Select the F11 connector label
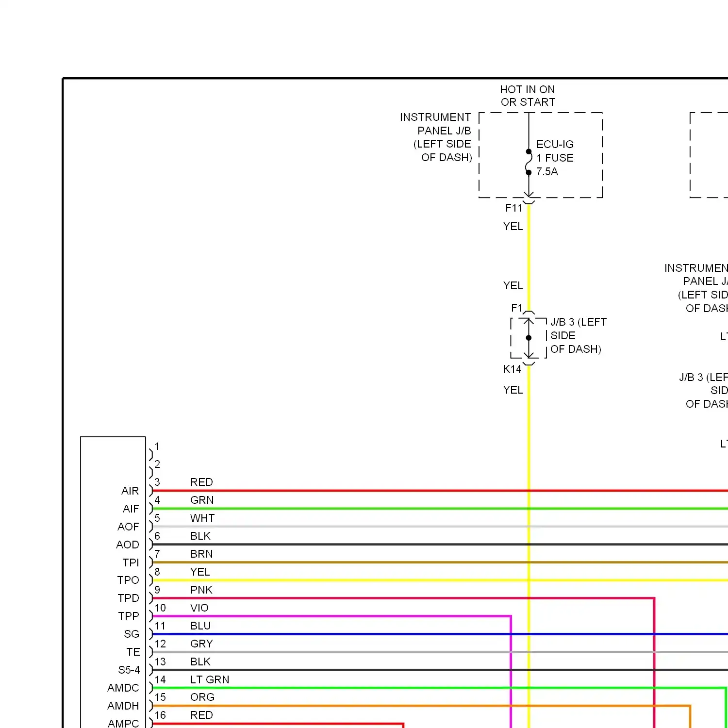Viewport: 728px width, 728px height. (x=514, y=208)
